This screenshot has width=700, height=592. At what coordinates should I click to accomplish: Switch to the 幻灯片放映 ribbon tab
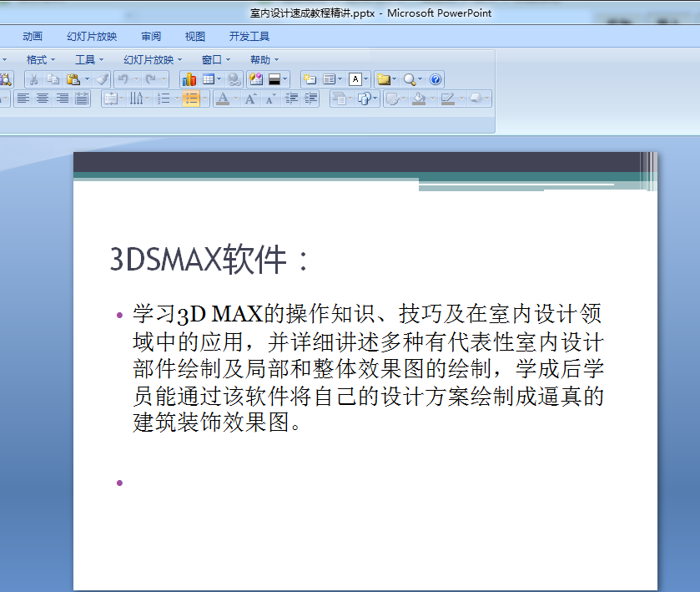pos(92,37)
